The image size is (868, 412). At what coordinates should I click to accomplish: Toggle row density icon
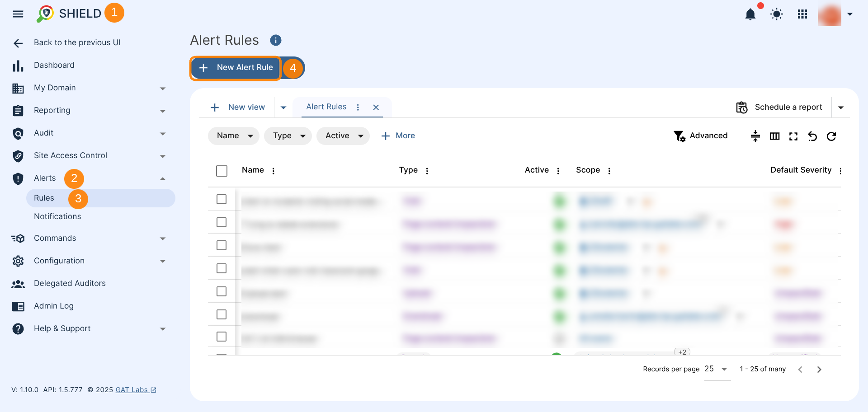click(755, 136)
